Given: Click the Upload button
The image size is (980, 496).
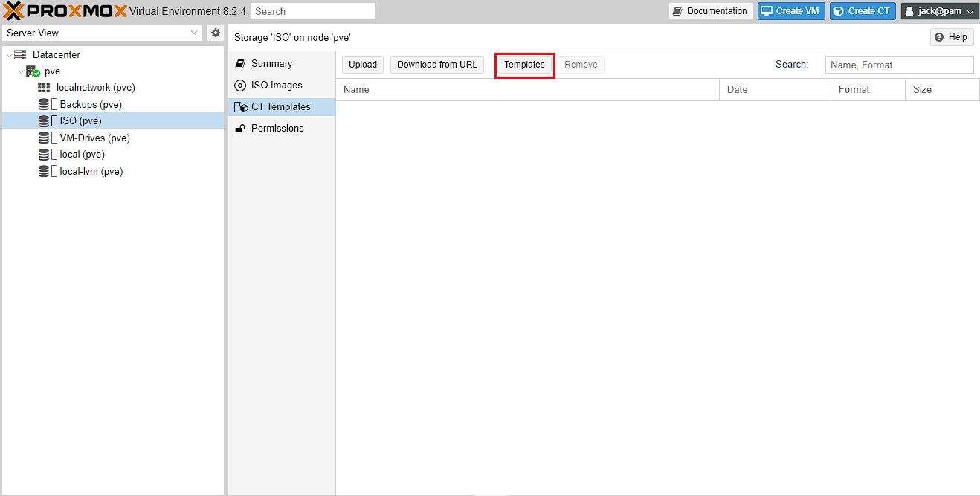Looking at the screenshot, I should coord(363,65).
